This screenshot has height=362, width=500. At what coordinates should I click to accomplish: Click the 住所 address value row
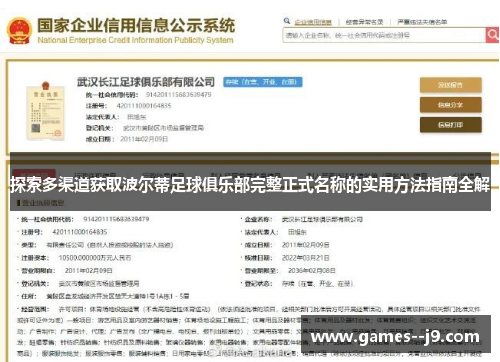(118, 296)
